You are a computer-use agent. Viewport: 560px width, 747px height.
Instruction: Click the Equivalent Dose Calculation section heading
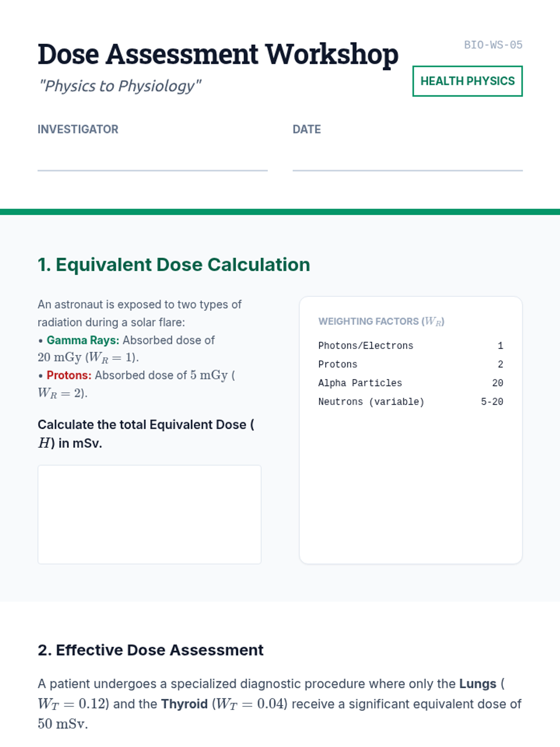(174, 265)
